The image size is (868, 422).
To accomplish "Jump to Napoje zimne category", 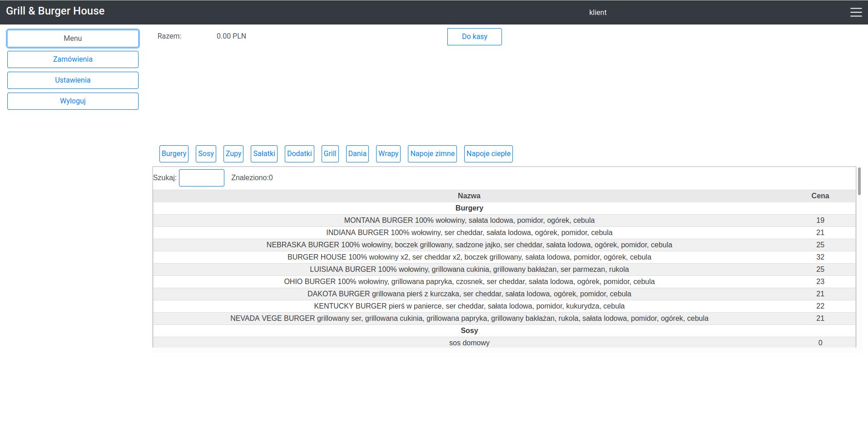I will pyautogui.click(x=432, y=154).
